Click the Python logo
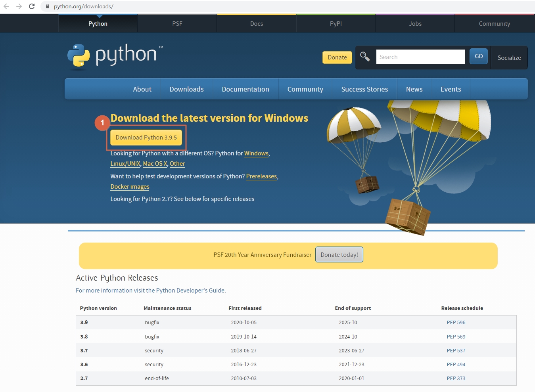 [x=115, y=56]
